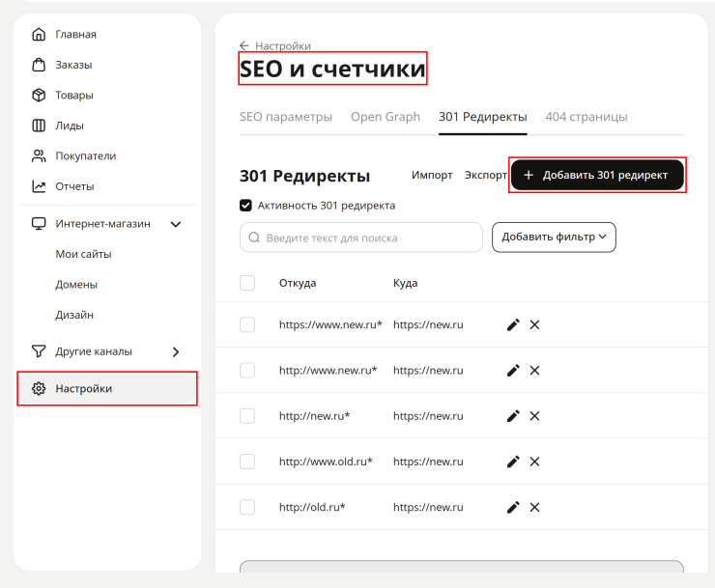The width and height of the screenshot is (715, 588).
Task: Edit redirect from http://www.new.ru* with the pencil
Action: coord(513,370)
